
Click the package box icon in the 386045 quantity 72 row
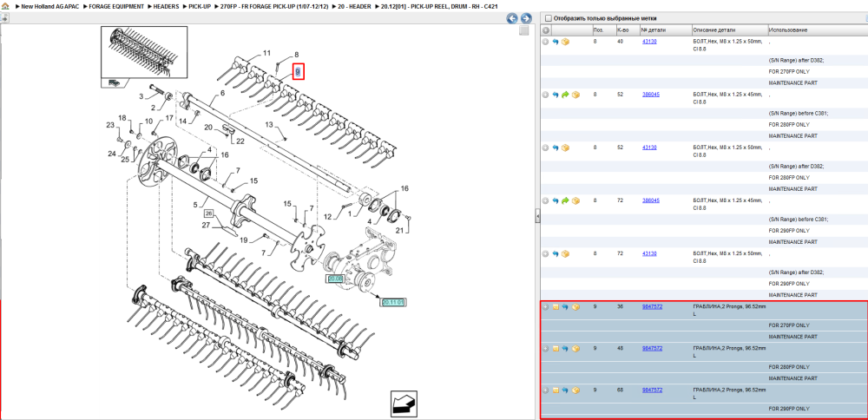(x=575, y=200)
